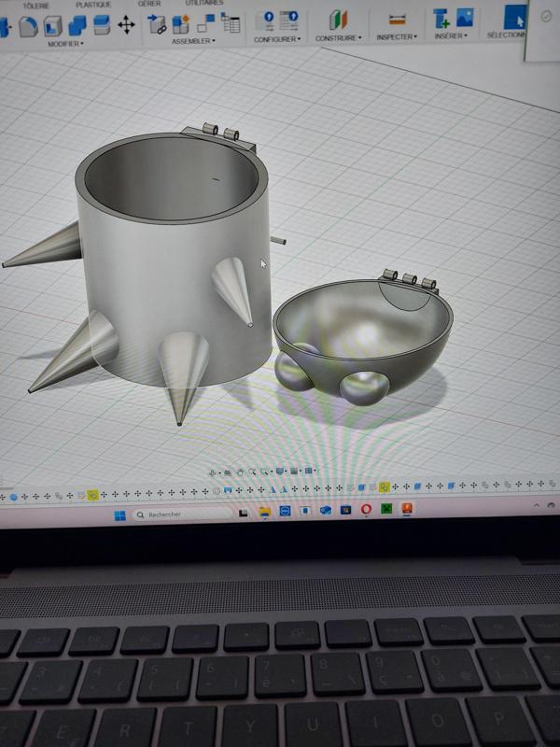560x747 pixels.
Task: Show hidden system tray icons chevron
Action: click(x=536, y=505)
